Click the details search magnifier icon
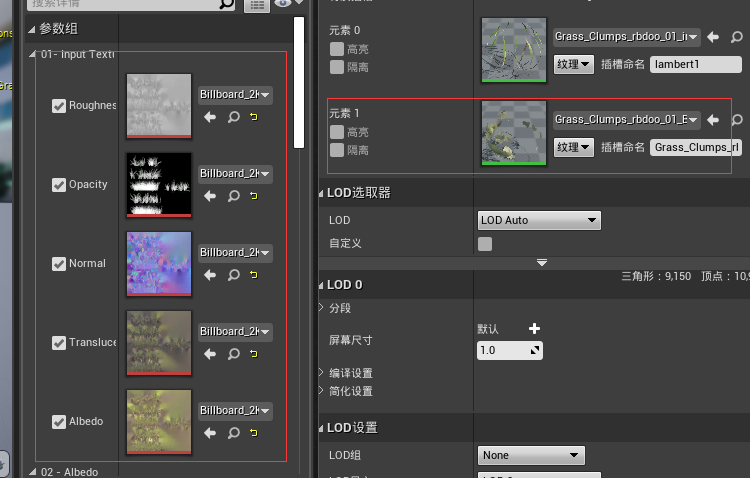Viewport: 750px width, 478px height. tap(226, 4)
